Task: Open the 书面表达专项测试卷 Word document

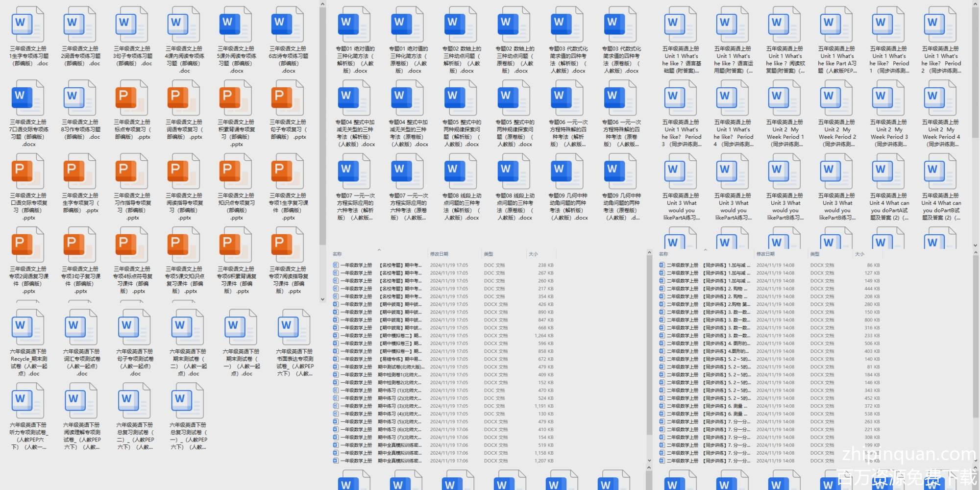Action: coord(294,327)
